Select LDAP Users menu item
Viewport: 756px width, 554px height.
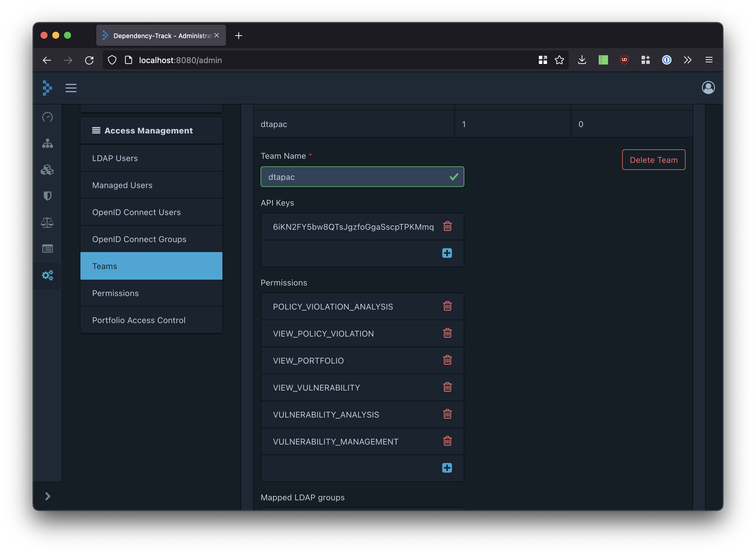115,158
